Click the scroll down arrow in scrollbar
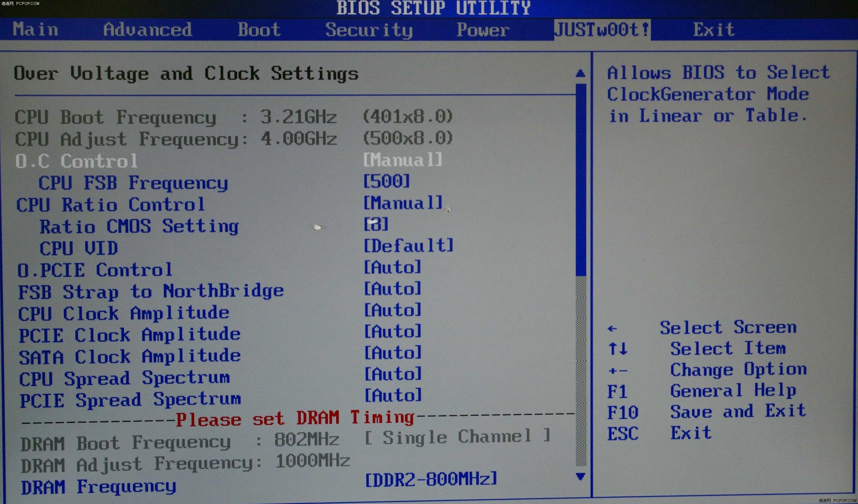This screenshot has height=504, width=858. tap(581, 477)
